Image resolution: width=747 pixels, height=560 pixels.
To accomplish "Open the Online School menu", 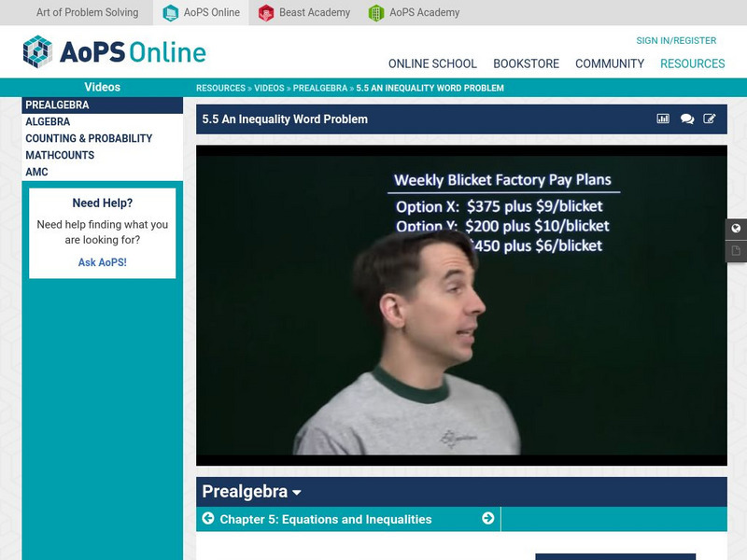I will [x=432, y=63].
